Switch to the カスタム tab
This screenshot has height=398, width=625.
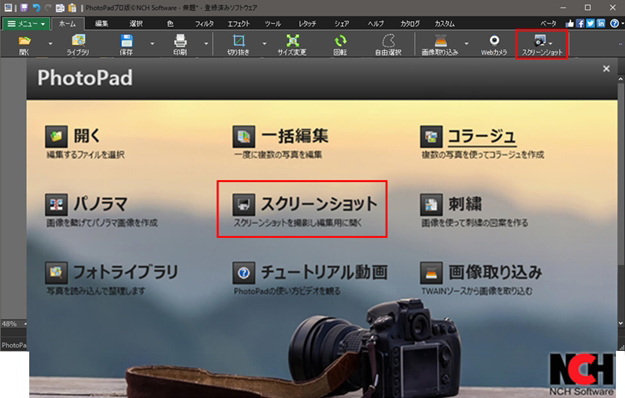(444, 24)
